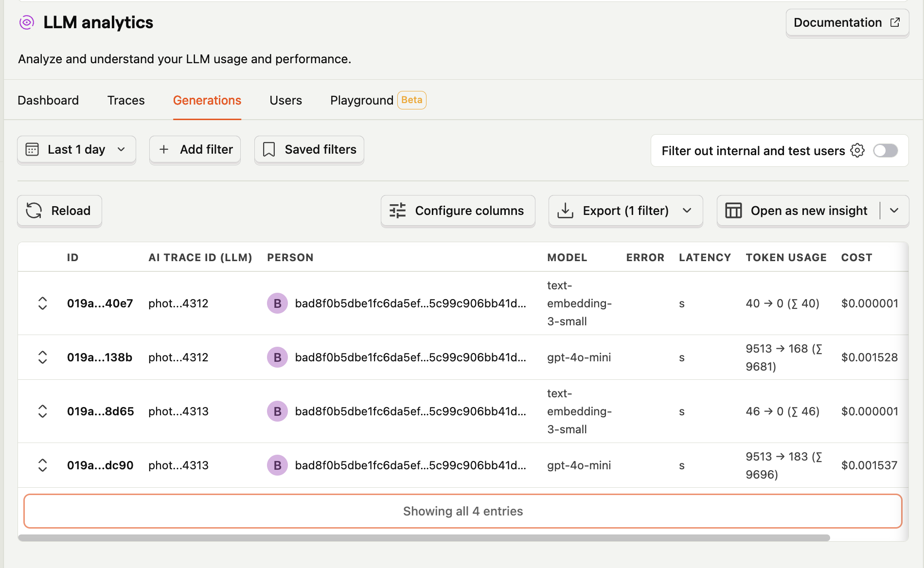Click the LLM analytics logo icon
This screenshot has width=924, height=568.
pos(27,22)
